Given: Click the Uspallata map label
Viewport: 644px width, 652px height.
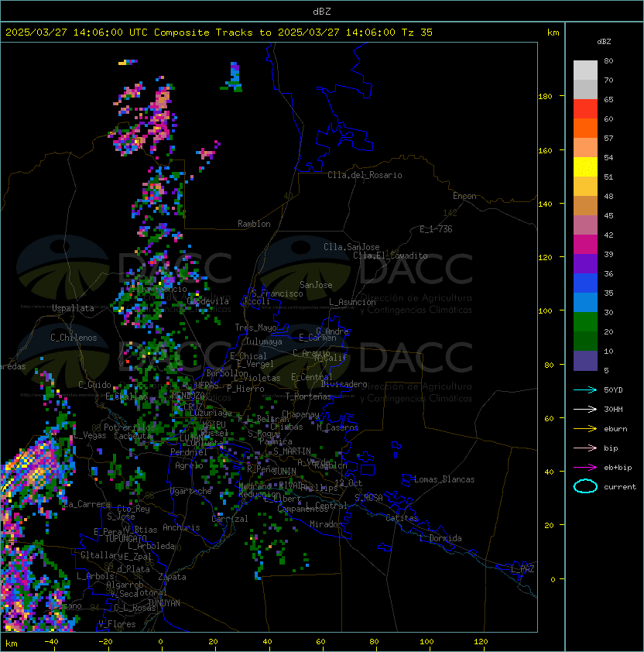Looking at the screenshot, I should click(x=73, y=308).
